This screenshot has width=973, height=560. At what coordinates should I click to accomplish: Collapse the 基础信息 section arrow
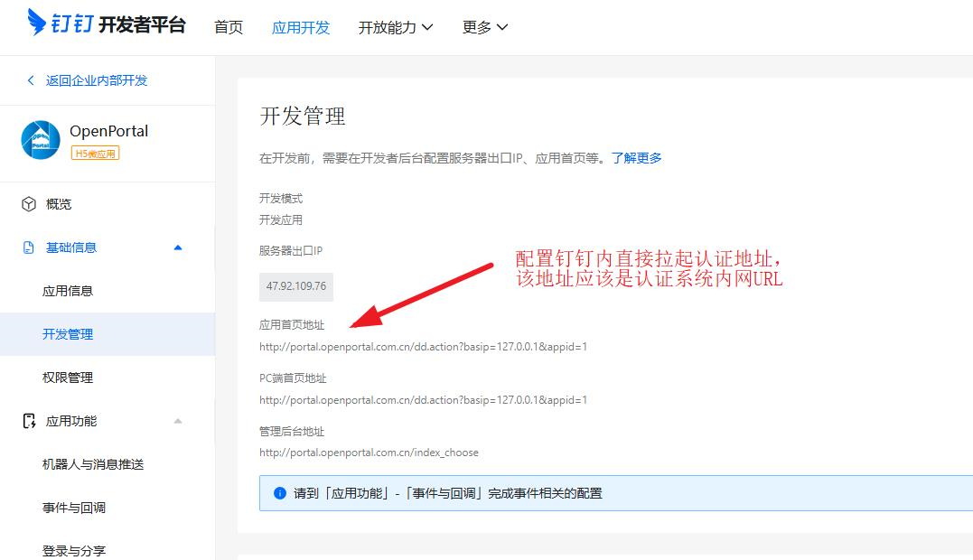[x=178, y=247]
